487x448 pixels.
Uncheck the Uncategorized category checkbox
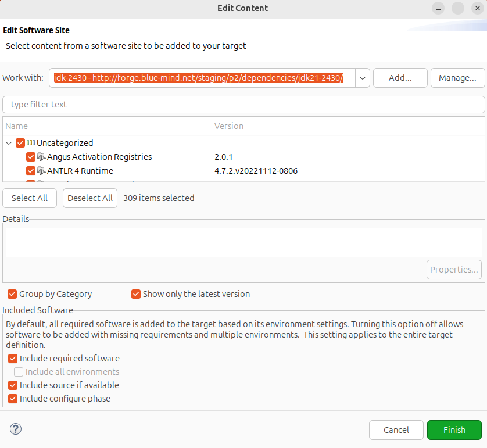pos(20,143)
